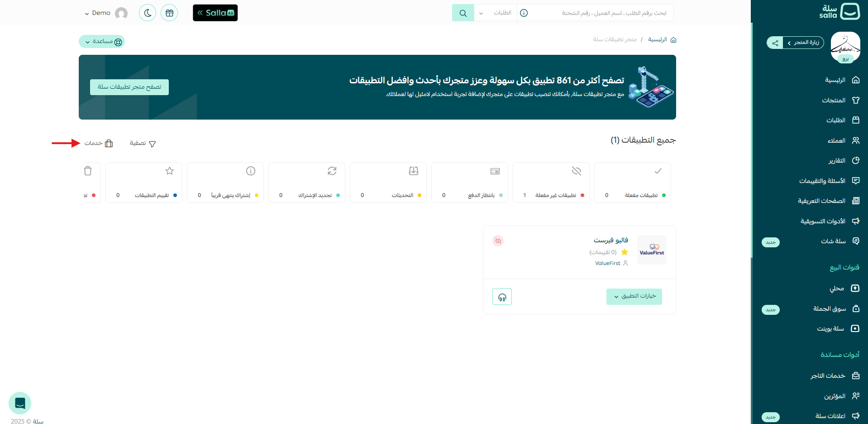
Task: Open the الطلبات search category dropdown
Action: point(496,13)
